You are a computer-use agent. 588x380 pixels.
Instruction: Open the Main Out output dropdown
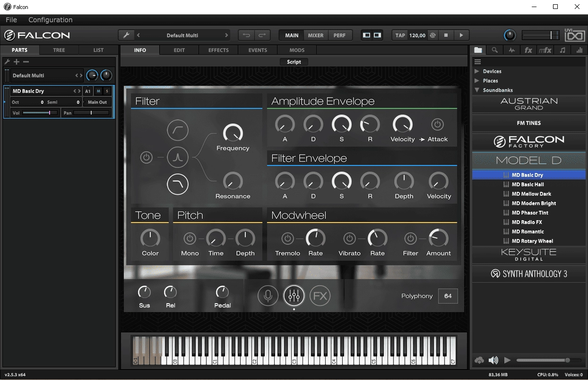pos(97,102)
